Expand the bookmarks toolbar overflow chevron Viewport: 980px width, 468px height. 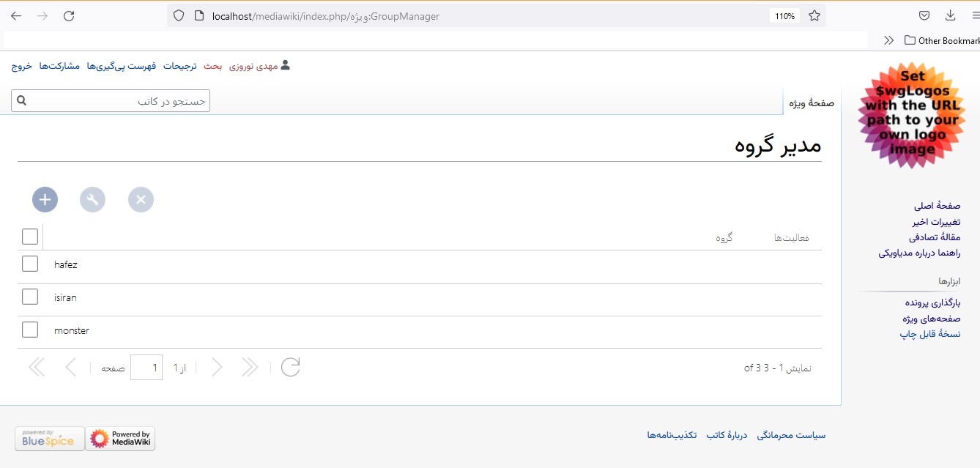point(888,41)
